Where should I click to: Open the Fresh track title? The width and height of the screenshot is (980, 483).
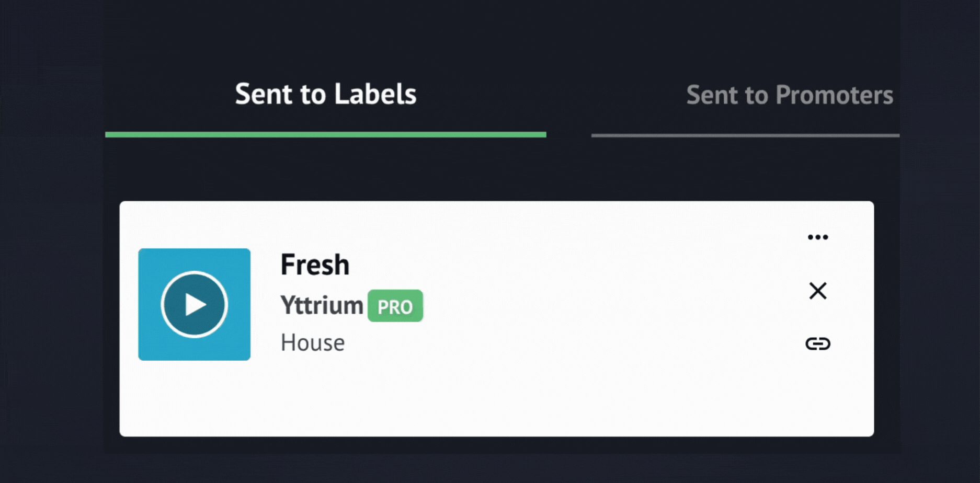pyautogui.click(x=315, y=264)
